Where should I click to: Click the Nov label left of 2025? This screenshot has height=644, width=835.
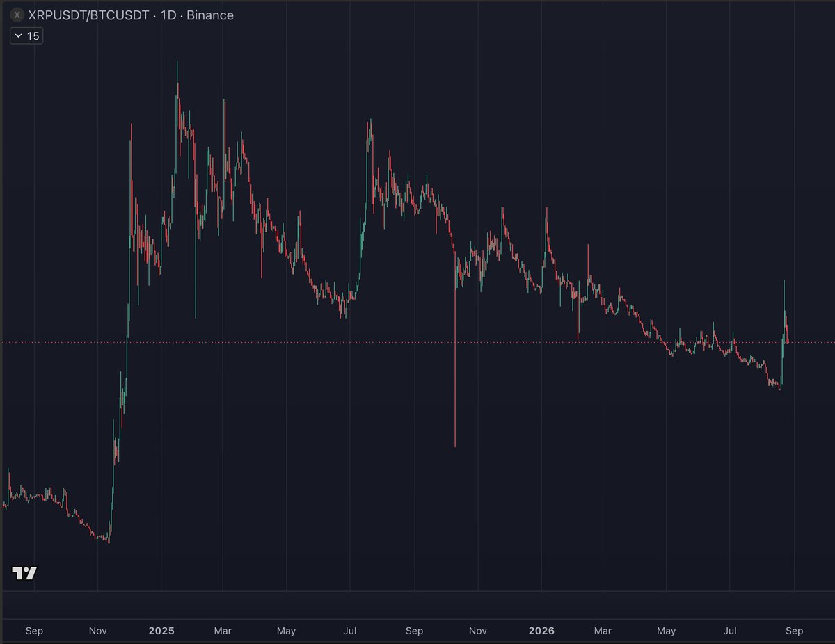coord(98,631)
